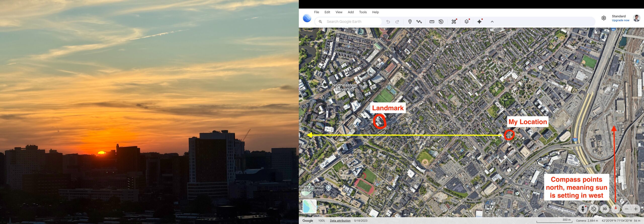Click the Undo arrow

click(388, 22)
